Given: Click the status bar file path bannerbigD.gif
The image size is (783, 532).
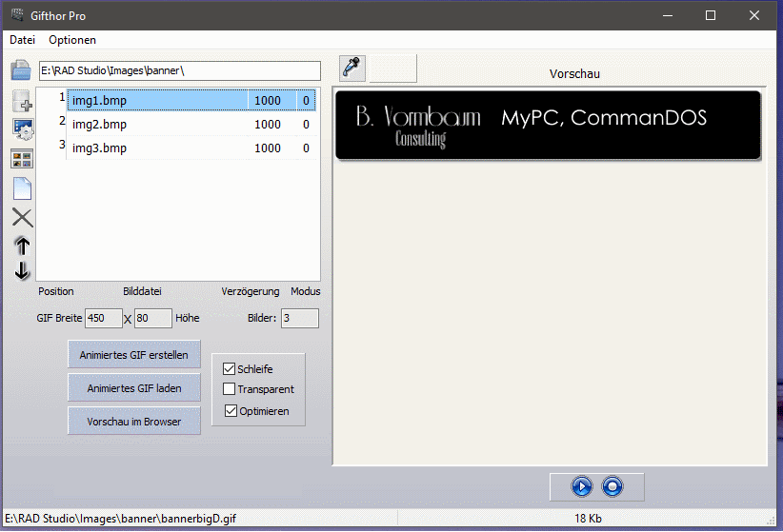Looking at the screenshot, I should pos(120,519).
